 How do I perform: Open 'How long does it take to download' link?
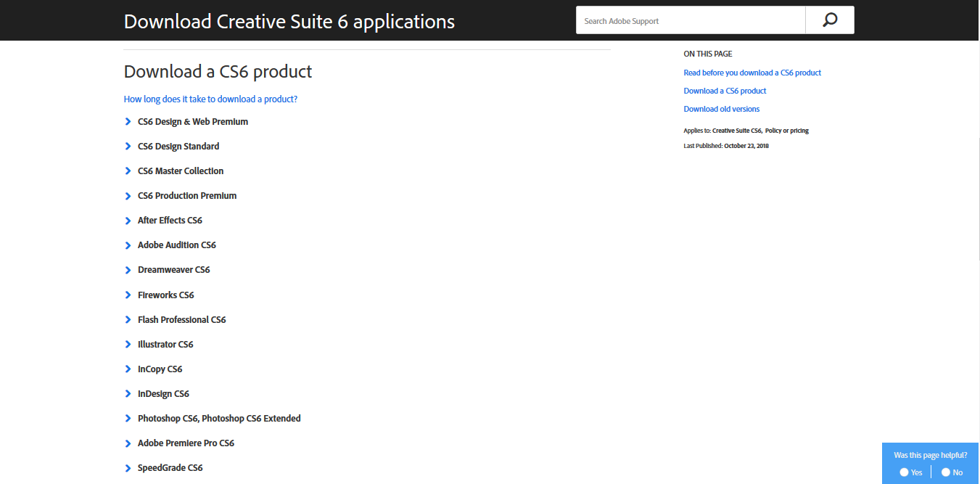point(210,99)
